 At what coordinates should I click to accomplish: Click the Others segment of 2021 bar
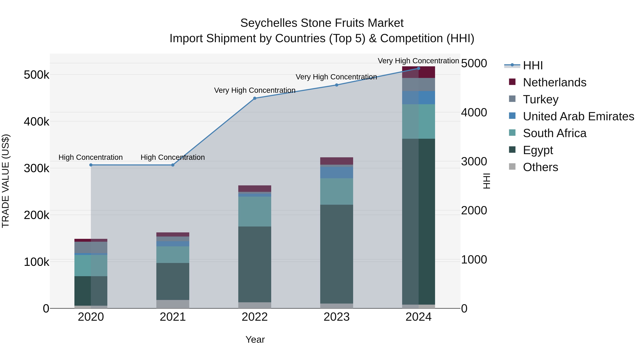coord(173,304)
